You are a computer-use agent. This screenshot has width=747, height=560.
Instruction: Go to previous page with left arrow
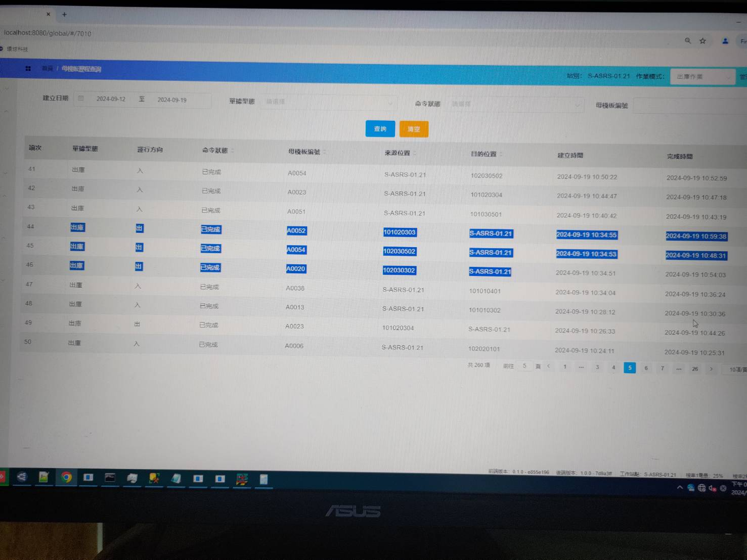click(548, 366)
